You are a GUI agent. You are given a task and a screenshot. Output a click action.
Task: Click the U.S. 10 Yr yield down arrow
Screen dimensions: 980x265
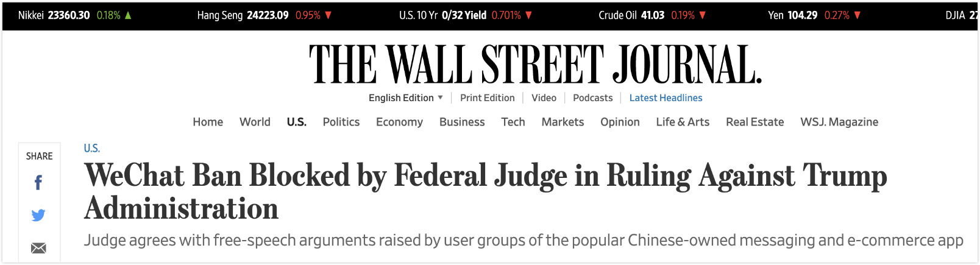(x=528, y=15)
